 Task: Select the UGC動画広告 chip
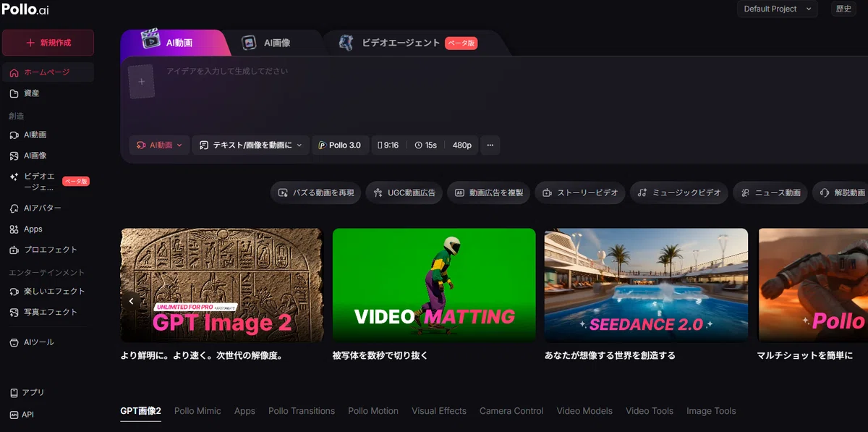tap(404, 192)
